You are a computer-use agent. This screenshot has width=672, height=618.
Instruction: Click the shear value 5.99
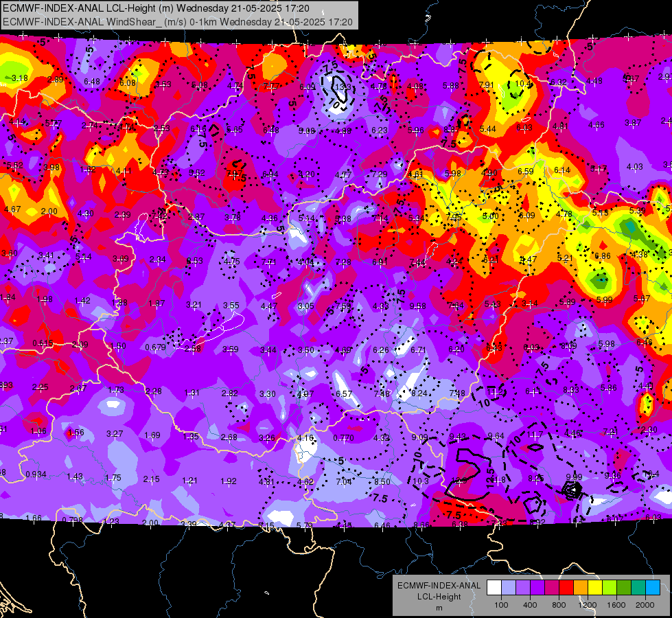604,300
